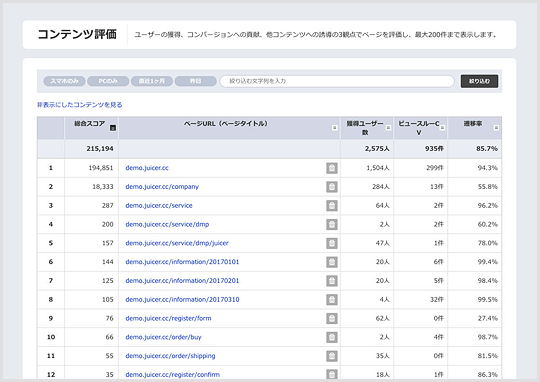This screenshot has height=382, width=540.
Task: Click the hide icon in the order/buy row
Action: tap(332, 337)
